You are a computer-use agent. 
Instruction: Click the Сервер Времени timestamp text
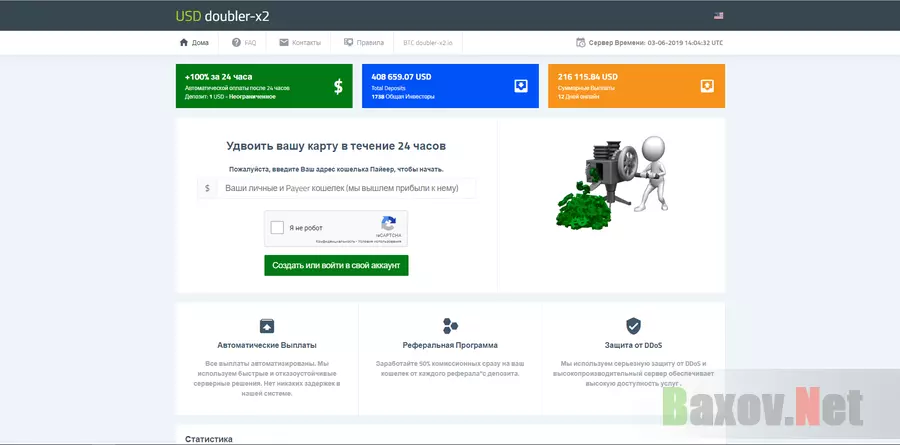[x=656, y=43]
